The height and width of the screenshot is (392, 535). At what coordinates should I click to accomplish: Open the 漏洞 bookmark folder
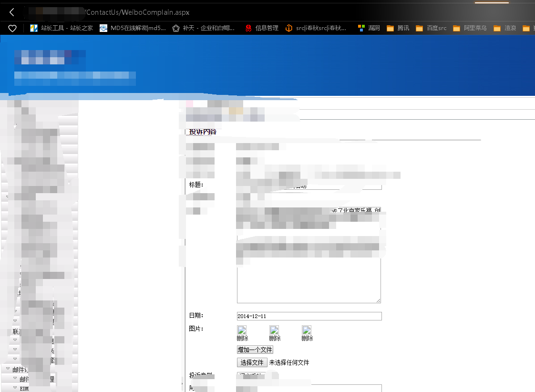369,28
